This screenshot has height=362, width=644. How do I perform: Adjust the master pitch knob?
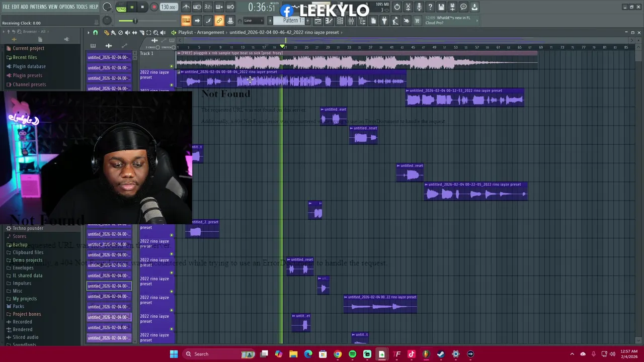(x=107, y=21)
